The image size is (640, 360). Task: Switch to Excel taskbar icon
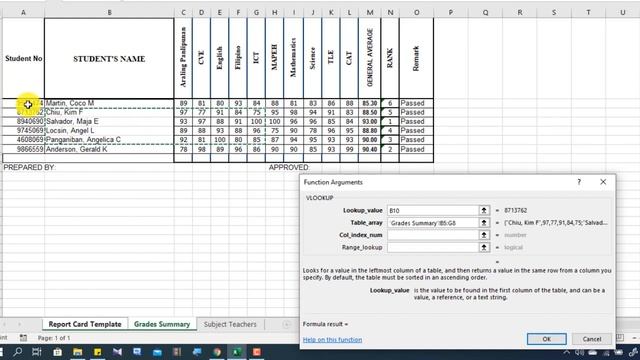coord(237,352)
